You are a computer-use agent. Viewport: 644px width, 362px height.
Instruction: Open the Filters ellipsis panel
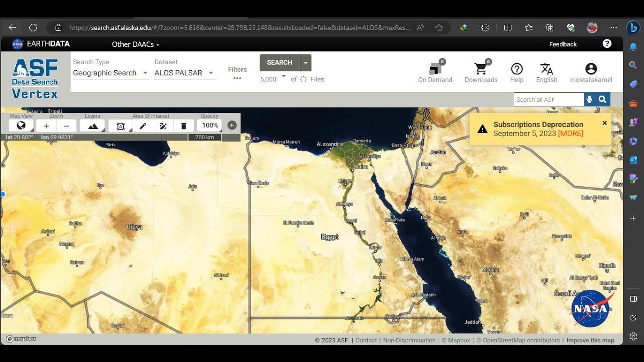click(237, 74)
